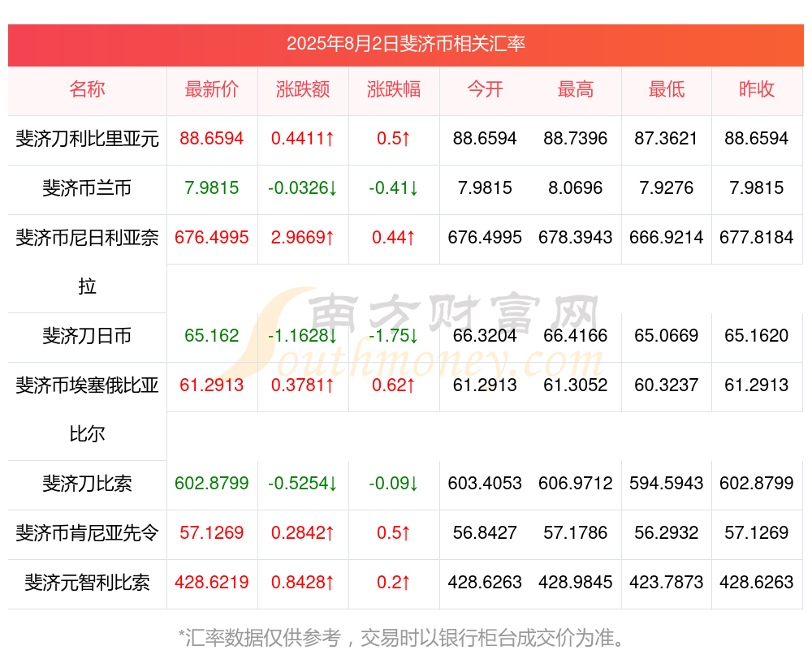Click change amount 2.9669↑

click(303, 237)
